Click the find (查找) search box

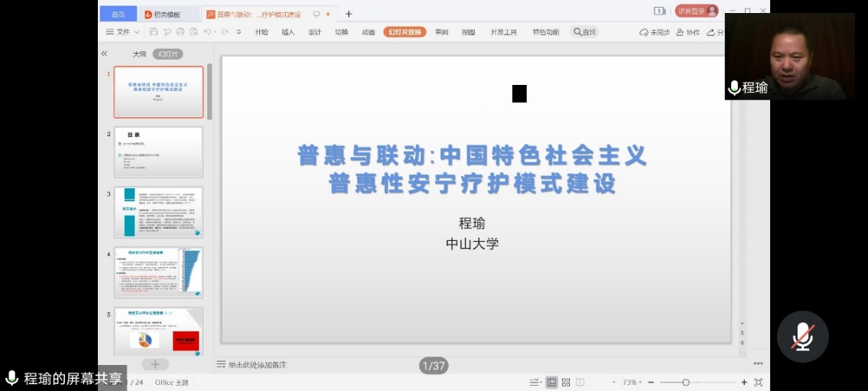point(585,32)
